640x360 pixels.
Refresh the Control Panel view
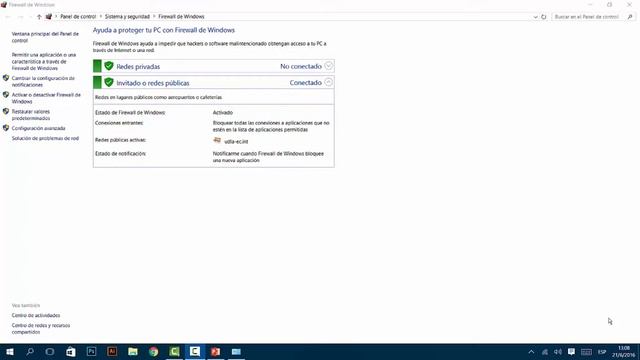pyautogui.click(x=544, y=17)
